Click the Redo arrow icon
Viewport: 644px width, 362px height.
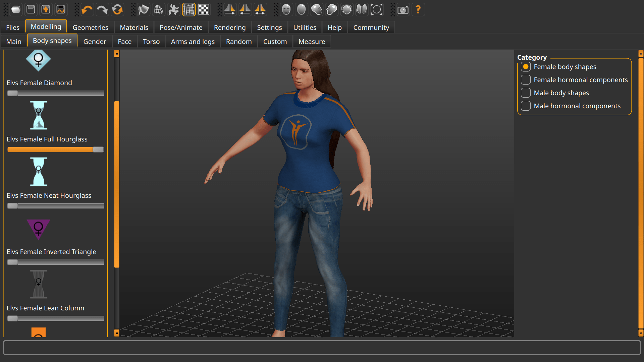(102, 10)
